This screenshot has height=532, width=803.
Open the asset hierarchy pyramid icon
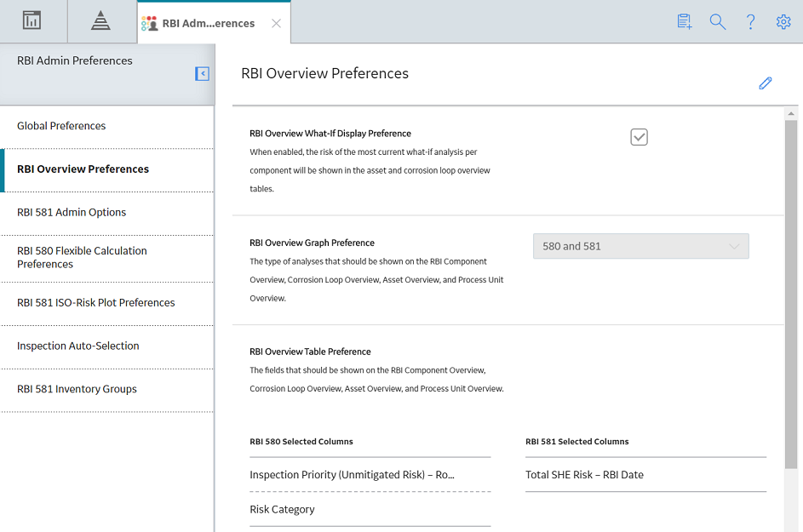100,20
